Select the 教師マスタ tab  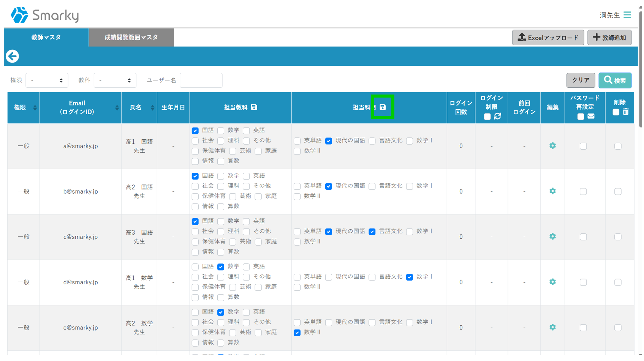[x=46, y=38]
